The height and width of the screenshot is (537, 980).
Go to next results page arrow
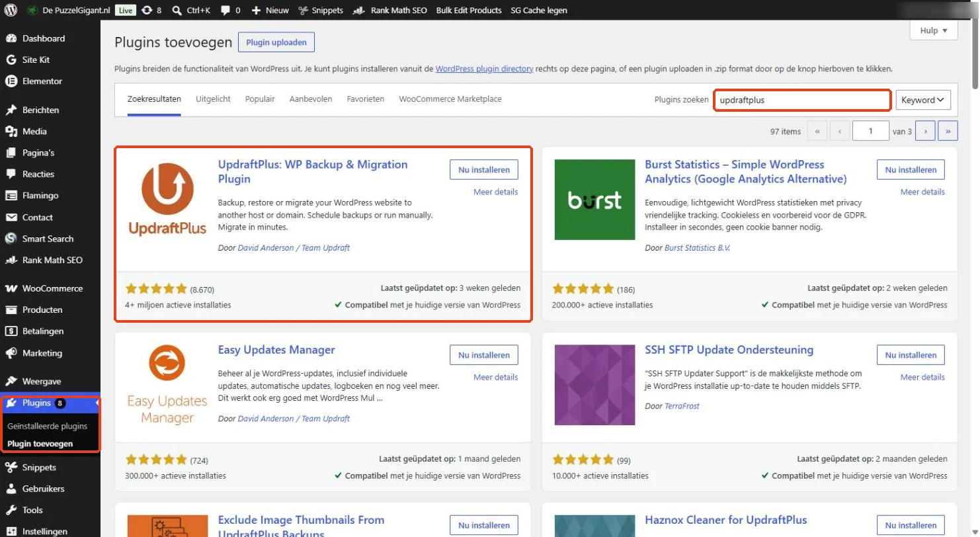click(925, 131)
